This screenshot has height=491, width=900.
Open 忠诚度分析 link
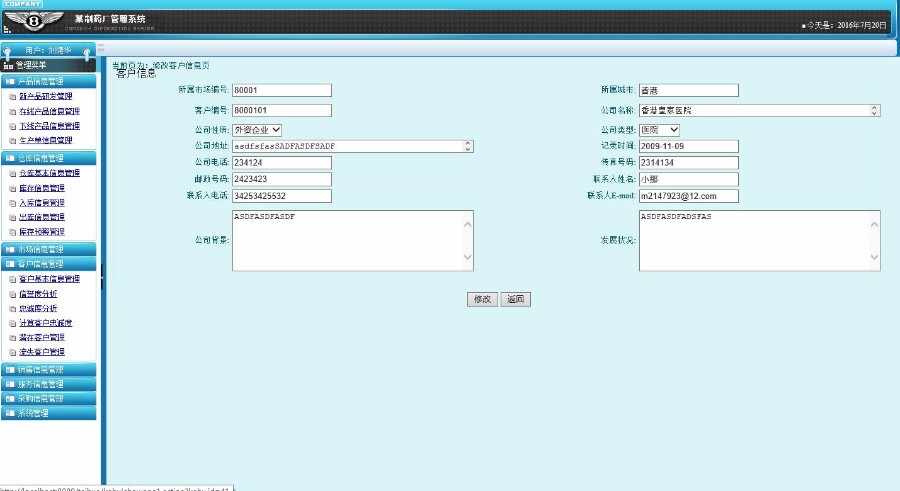click(38, 309)
